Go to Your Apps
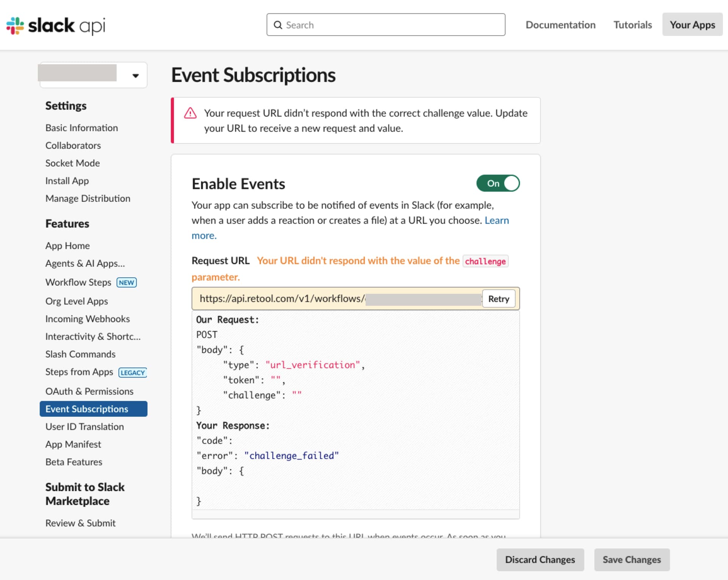728x580 pixels. [692, 25]
